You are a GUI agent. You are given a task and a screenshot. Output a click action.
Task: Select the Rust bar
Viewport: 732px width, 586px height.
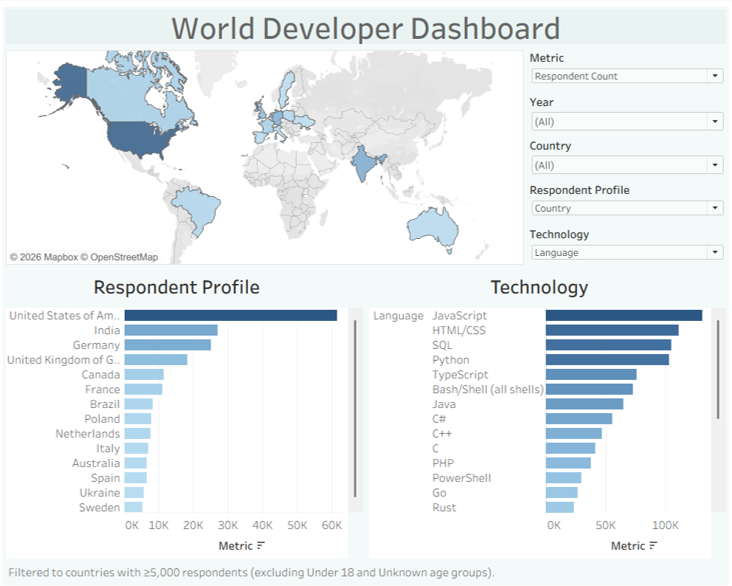click(x=560, y=508)
